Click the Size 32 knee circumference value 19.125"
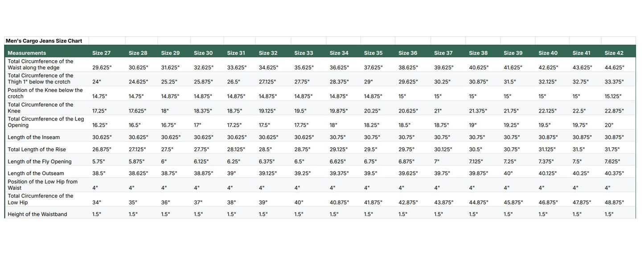The width and height of the screenshot is (644, 258). pos(268,111)
